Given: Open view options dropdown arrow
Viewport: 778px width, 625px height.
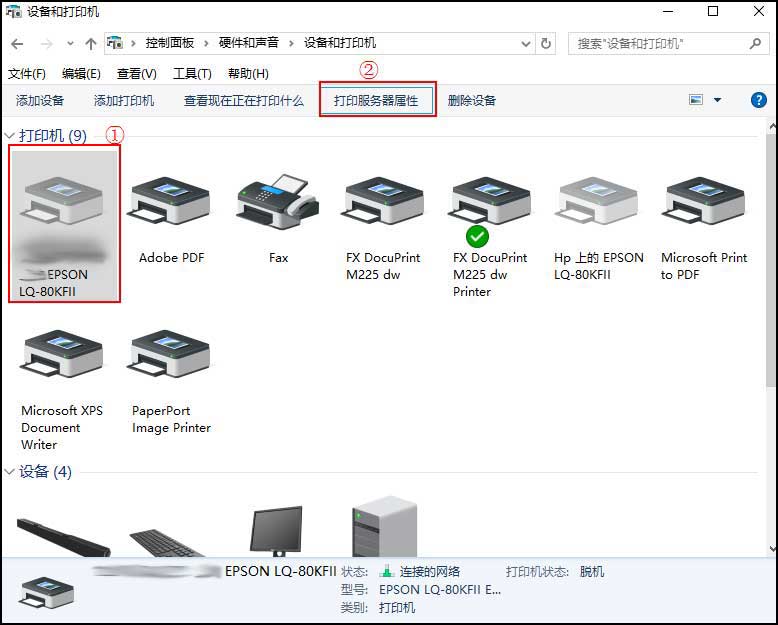Looking at the screenshot, I should [717, 100].
